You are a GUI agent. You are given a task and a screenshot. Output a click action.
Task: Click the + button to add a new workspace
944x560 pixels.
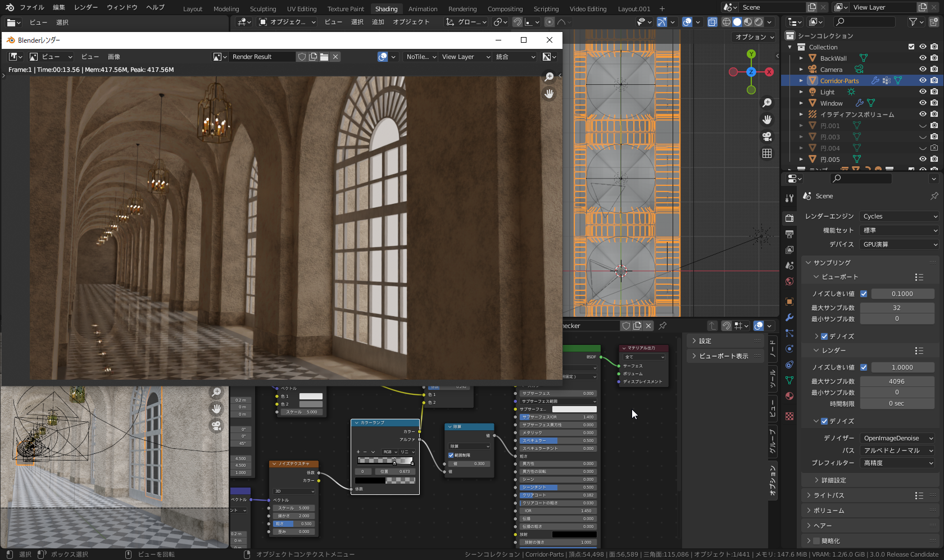[x=662, y=8]
